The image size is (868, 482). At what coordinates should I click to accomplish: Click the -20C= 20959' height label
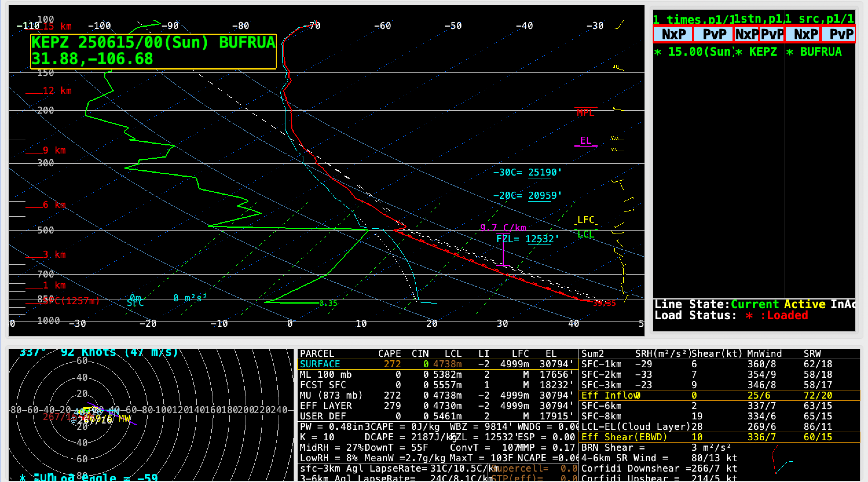click(527, 196)
